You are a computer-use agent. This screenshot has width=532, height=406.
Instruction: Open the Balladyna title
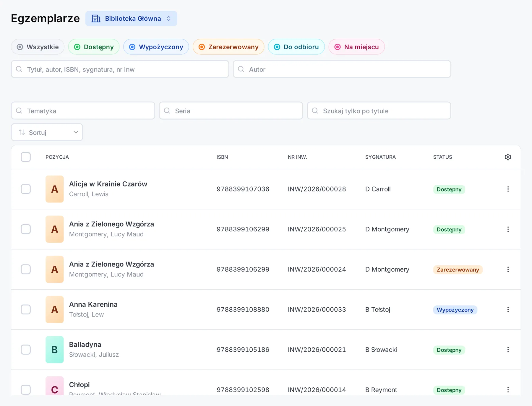(85, 345)
